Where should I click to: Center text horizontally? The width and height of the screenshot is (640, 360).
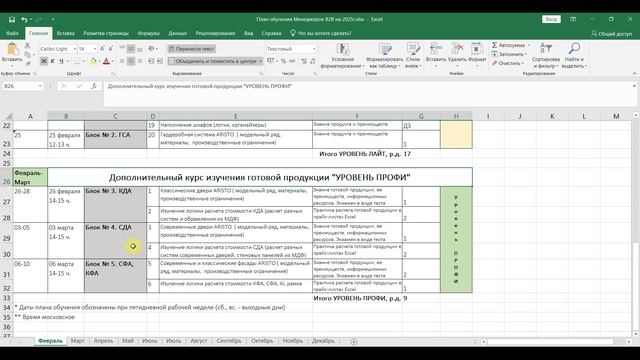[x=131, y=61]
